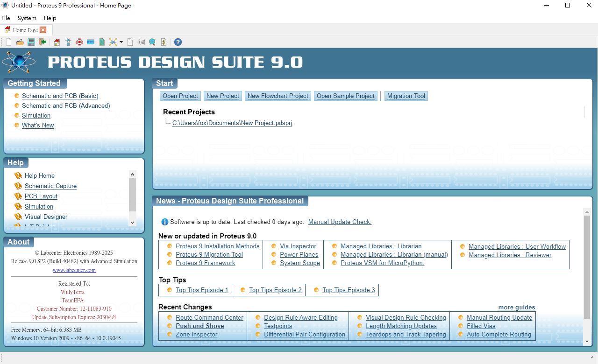Go to Home Page using the house icon
The image size is (598, 364).
pos(56,42)
